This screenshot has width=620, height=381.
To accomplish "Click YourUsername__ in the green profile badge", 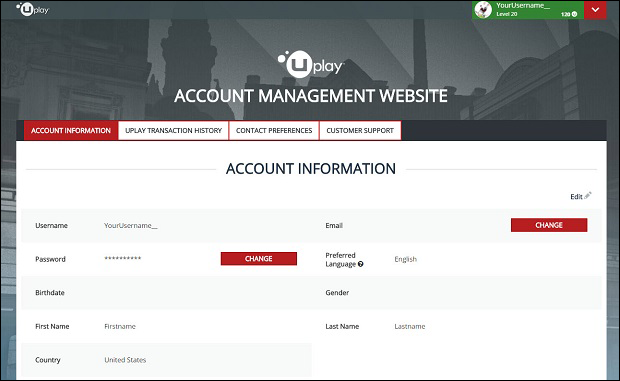I will tap(523, 6).
